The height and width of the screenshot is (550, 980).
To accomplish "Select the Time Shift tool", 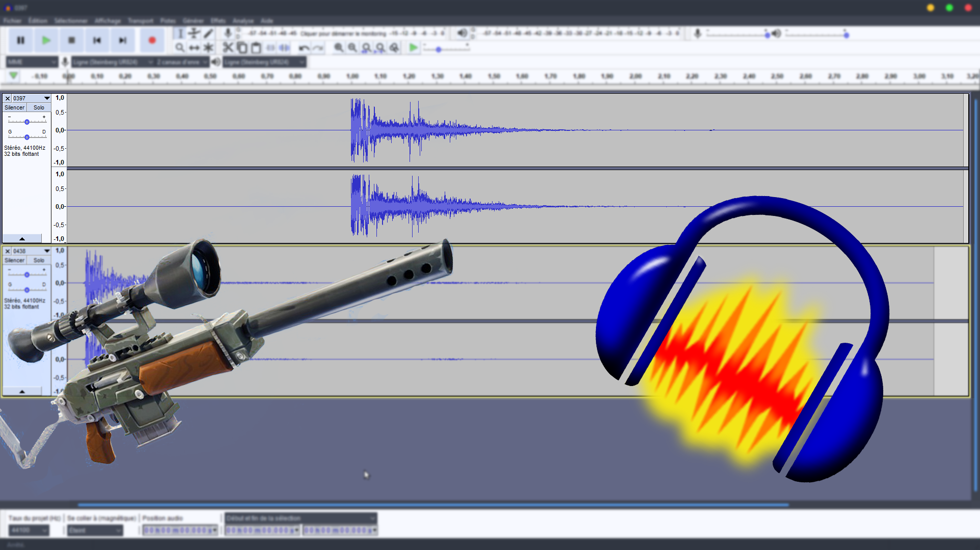I will [194, 48].
